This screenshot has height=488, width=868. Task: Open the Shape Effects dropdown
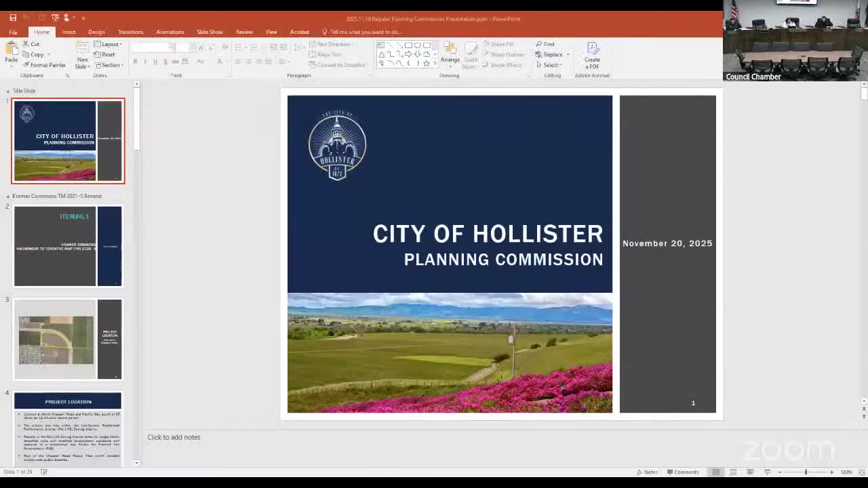pos(503,65)
